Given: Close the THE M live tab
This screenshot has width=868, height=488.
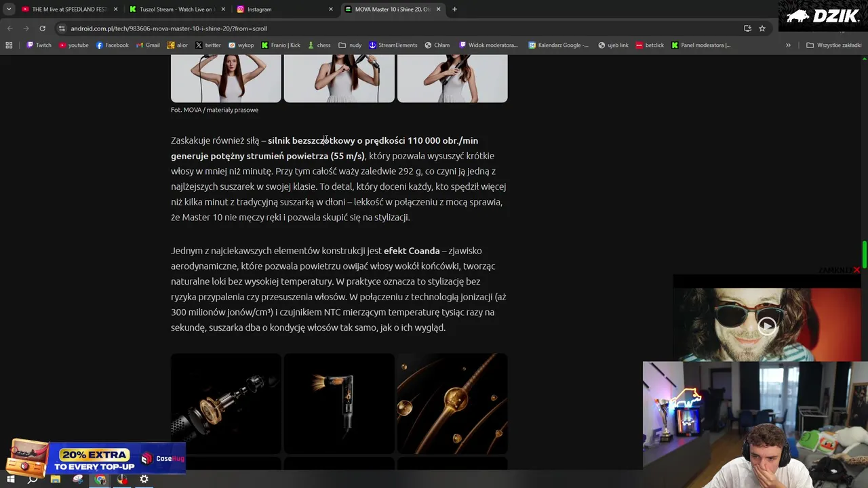Looking at the screenshot, I should pos(116,9).
